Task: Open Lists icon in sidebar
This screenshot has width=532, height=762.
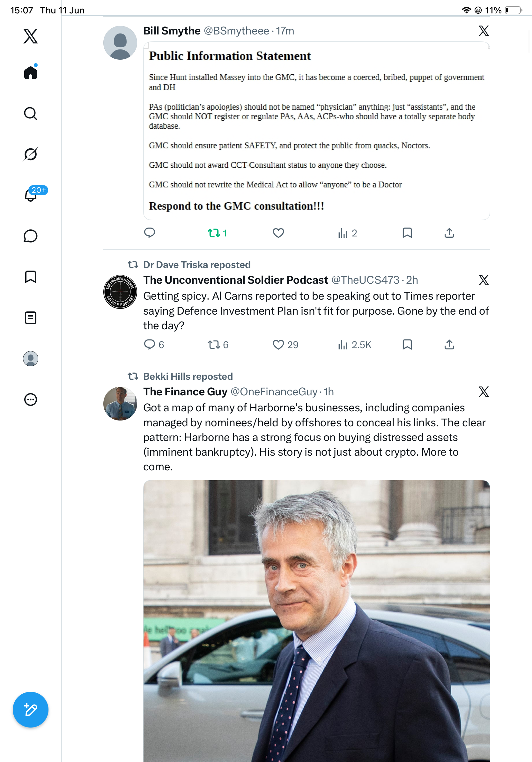Action: pyautogui.click(x=31, y=317)
